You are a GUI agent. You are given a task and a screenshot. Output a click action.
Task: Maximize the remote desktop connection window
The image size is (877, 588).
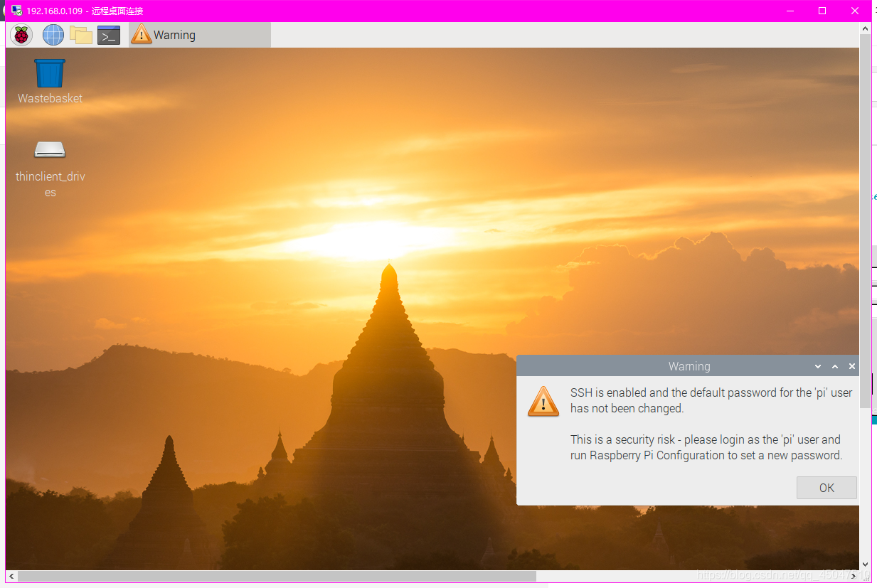822,11
